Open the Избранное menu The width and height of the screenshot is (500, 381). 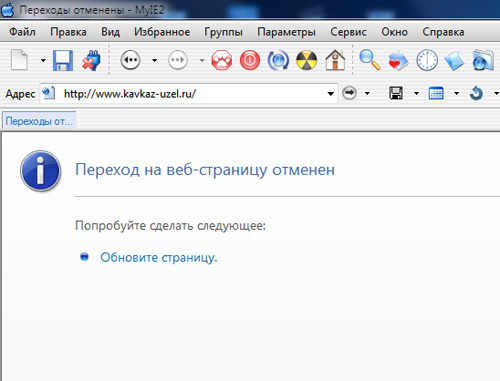(162, 32)
